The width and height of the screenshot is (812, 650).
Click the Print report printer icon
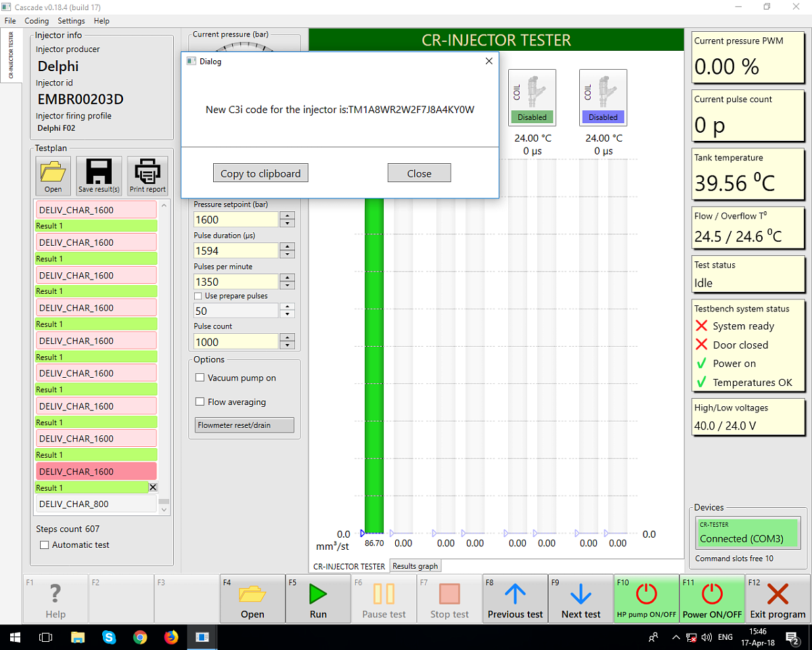click(148, 176)
